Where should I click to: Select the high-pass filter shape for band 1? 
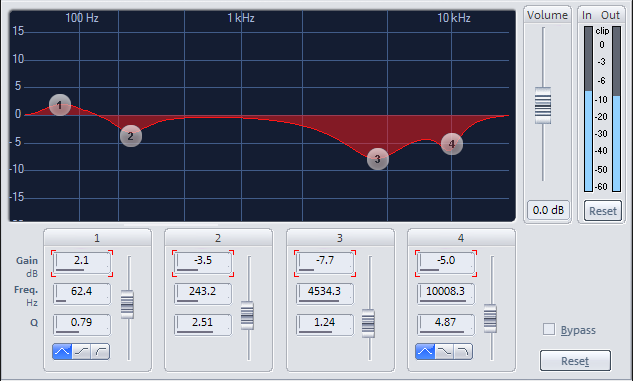click(x=100, y=352)
